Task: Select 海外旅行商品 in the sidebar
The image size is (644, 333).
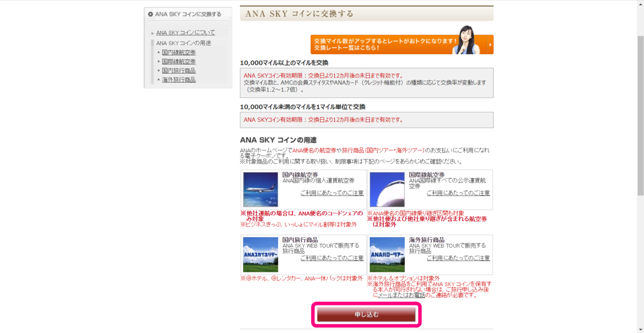Action: (179, 80)
